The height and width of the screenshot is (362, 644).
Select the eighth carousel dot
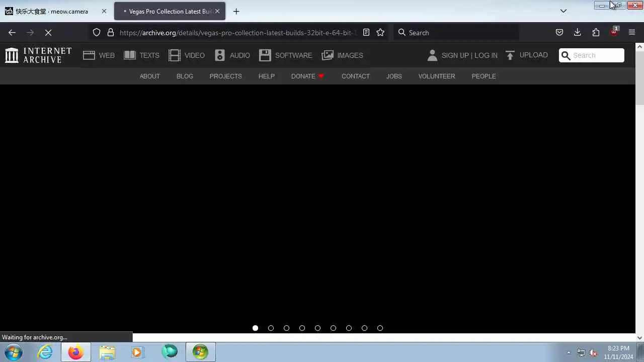[364, 328]
